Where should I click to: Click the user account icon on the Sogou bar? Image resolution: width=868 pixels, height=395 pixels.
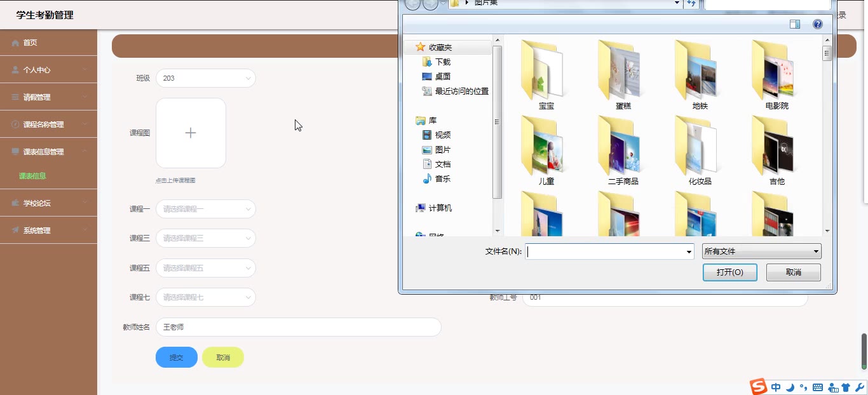[832, 387]
